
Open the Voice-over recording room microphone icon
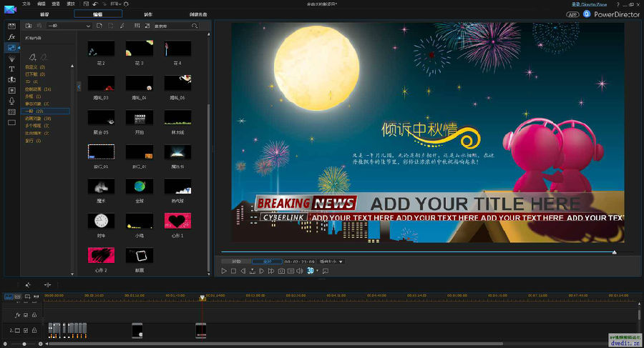click(11, 101)
